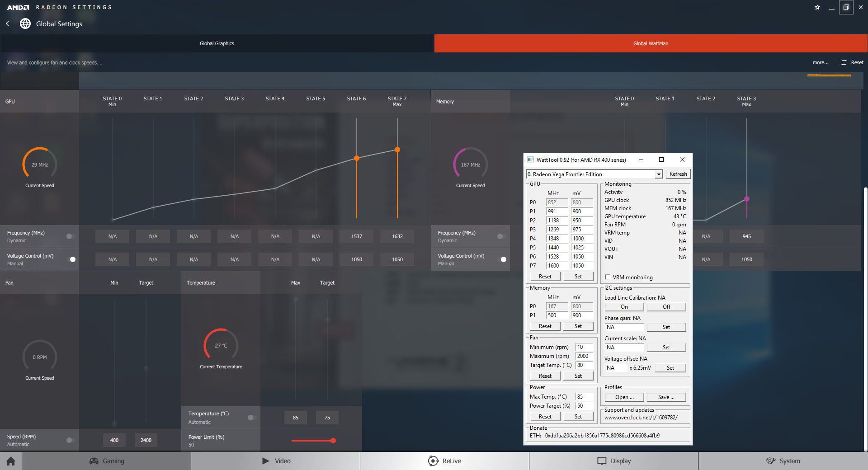Click the ETH donate address text
Viewport: 868px width, 470px height.
click(602, 436)
